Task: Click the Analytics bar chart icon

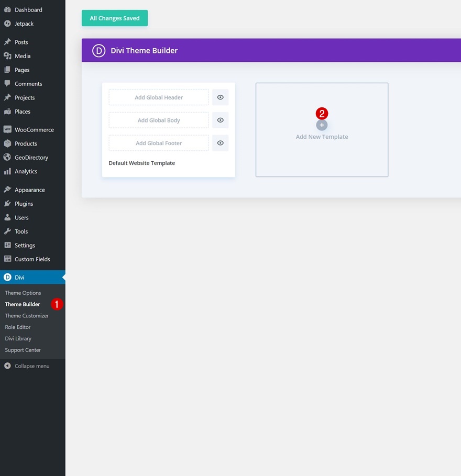Action: click(7, 171)
